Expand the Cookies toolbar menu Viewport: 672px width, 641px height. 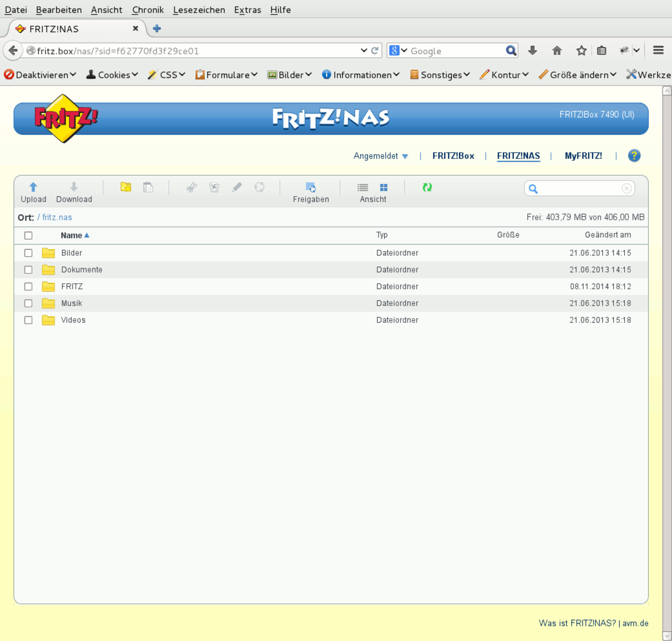click(x=112, y=75)
